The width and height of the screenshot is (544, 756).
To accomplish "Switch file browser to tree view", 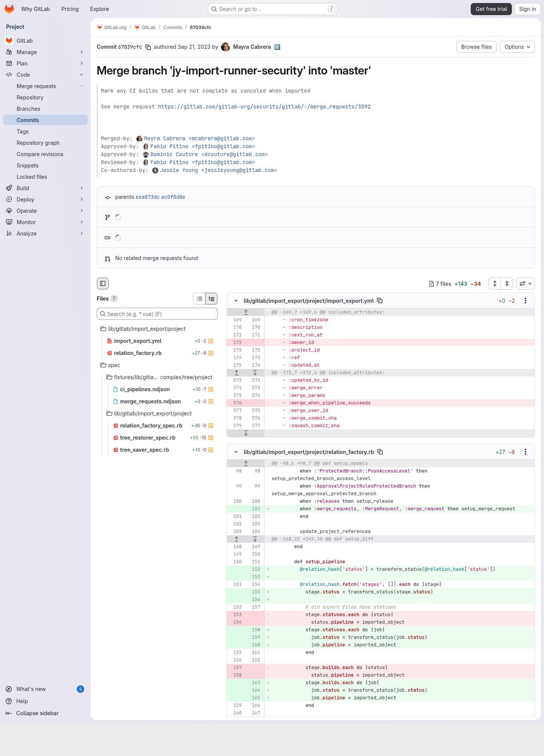I will tap(212, 299).
